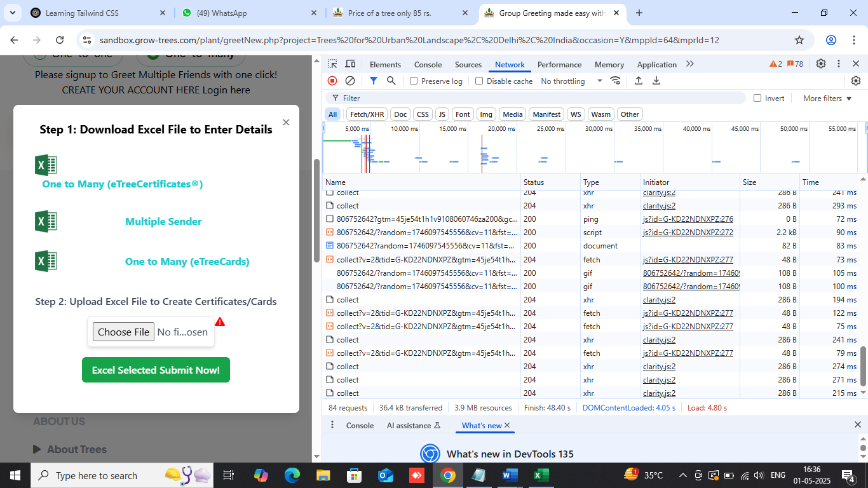868x488 pixels.
Task: Open the Multiple Sender link
Action: pos(163,222)
